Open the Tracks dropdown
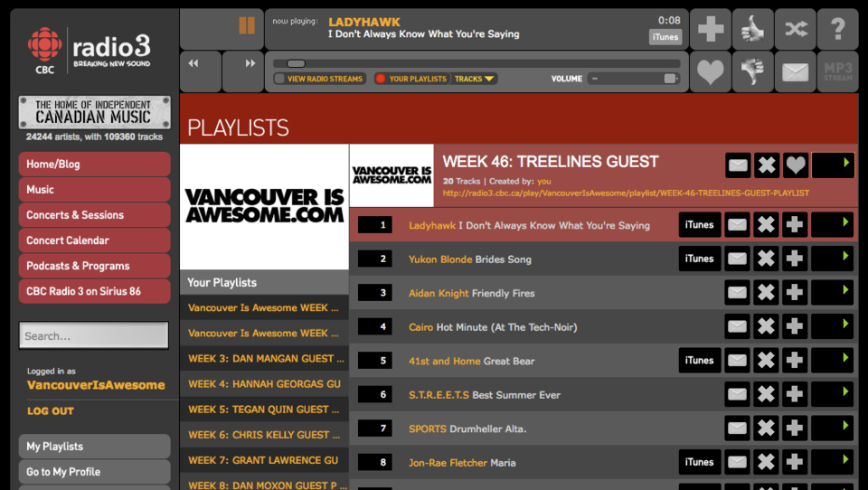This screenshot has width=868, height=490. (x=475, y=79)
